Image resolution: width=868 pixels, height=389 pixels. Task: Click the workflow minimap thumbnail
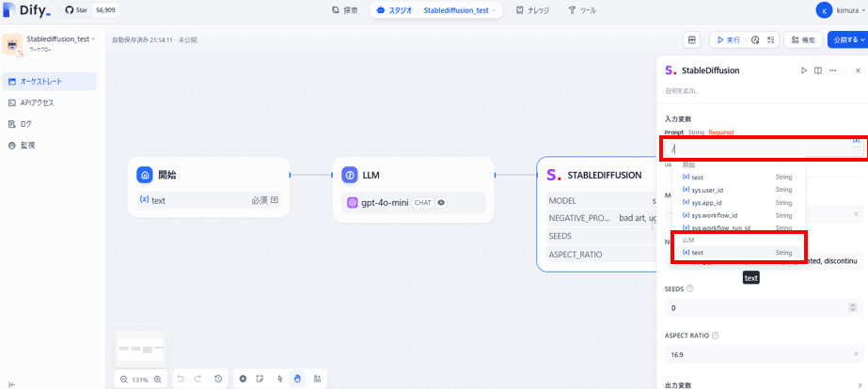(x=139, y=350)
